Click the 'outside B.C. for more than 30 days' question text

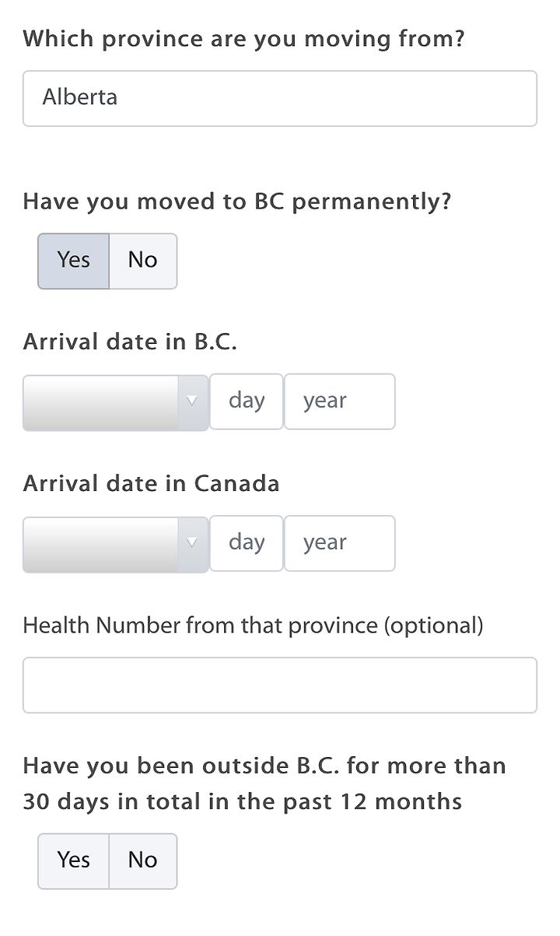point(264,784)
